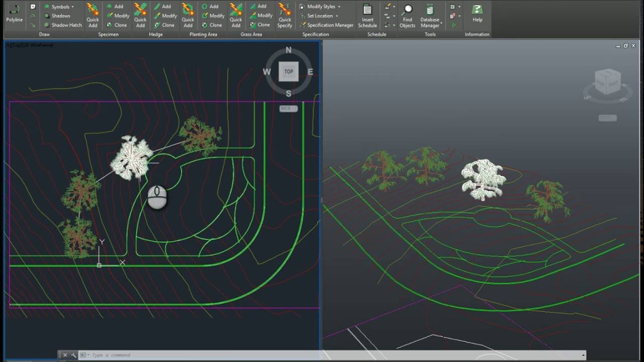Expand the Draw panel title
This screenshot has width=644, height=362.
point(44,34)
